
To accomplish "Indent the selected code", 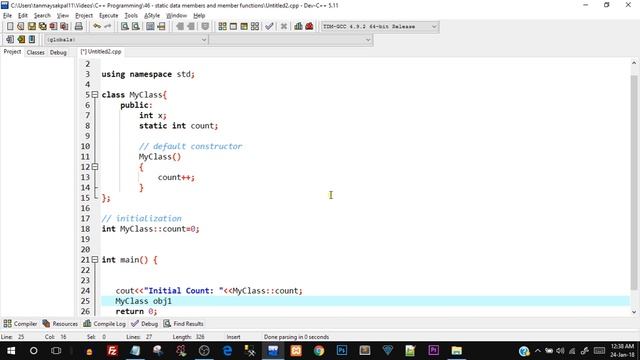I will [x=180, y=27].
